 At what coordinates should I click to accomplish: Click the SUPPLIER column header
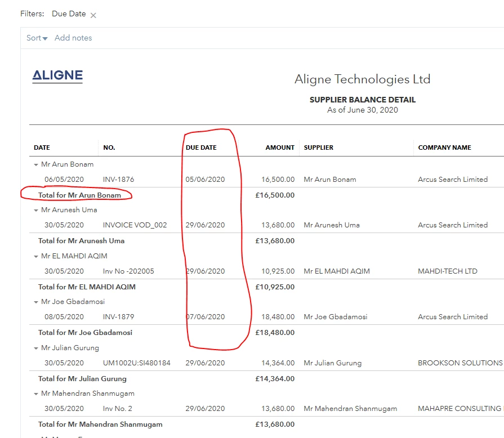[319, 148]
